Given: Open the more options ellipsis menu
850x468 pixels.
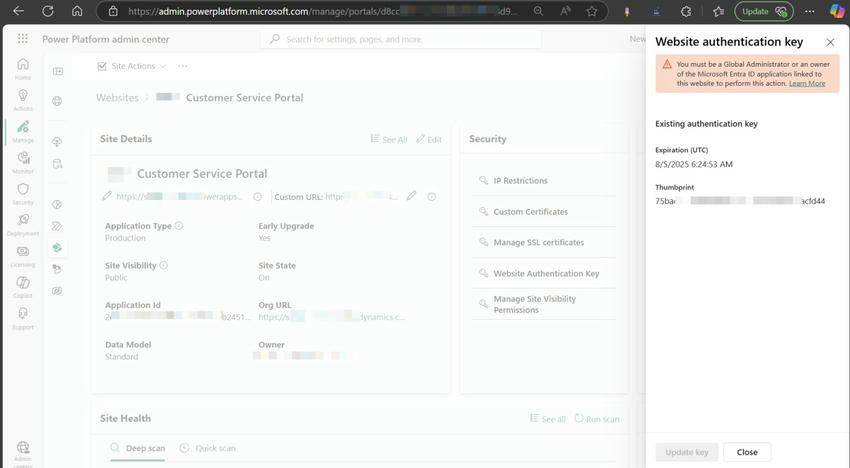Looking at the screenshot, I should coord(182,66).
